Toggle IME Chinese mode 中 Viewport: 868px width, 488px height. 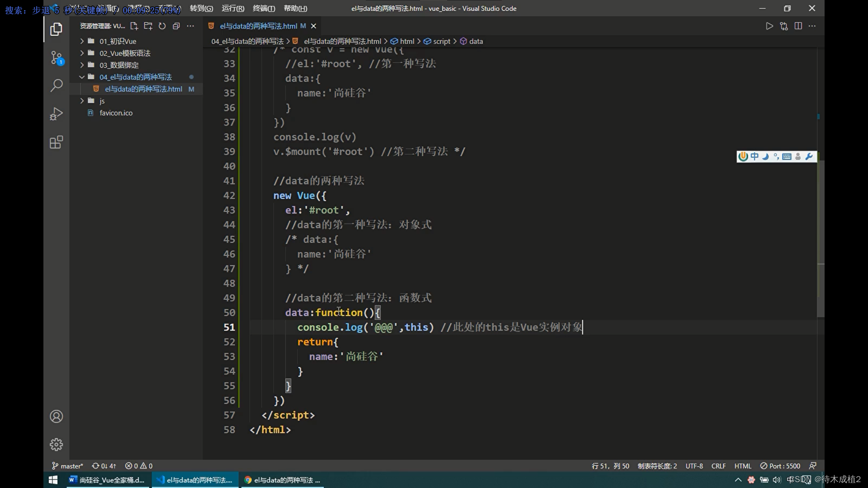pos(755,156)
